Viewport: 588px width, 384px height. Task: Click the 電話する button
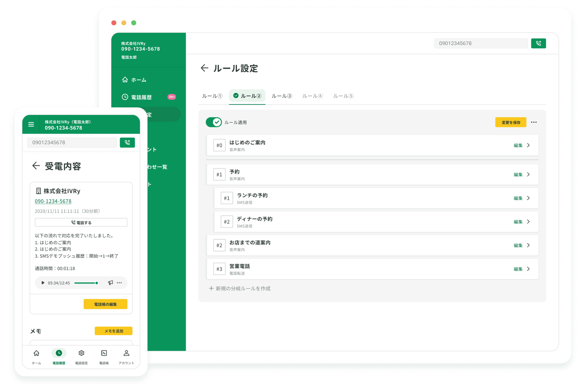[81, 222]
